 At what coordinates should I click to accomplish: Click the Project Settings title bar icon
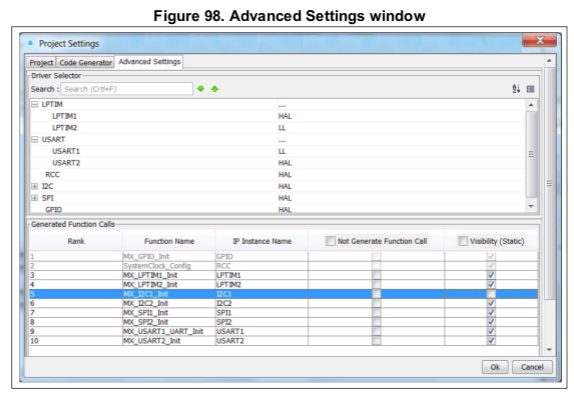tap(30, 43)
